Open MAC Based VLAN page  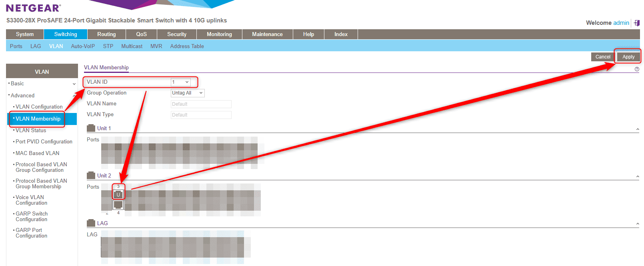(37, 153)
